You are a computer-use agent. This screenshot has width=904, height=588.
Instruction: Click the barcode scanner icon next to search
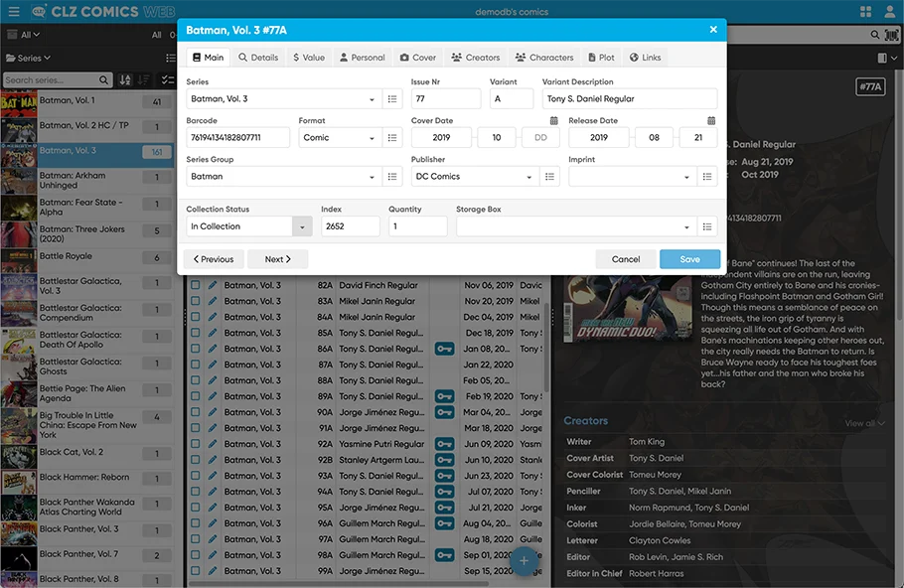click(891, 35)
